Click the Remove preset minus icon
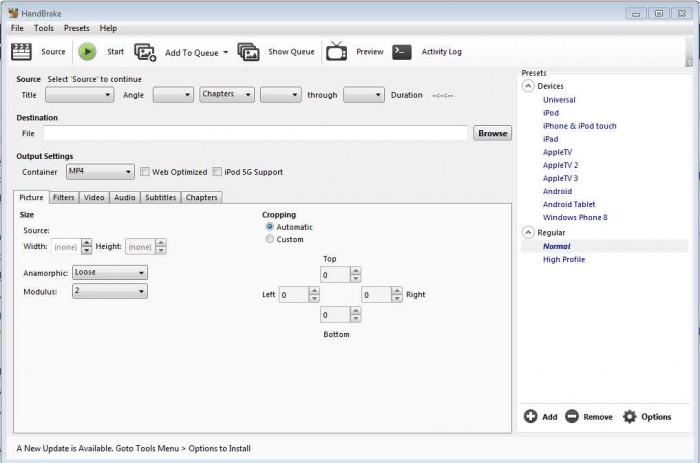This screenshot has height=463, width=700. tap(572, 416)
